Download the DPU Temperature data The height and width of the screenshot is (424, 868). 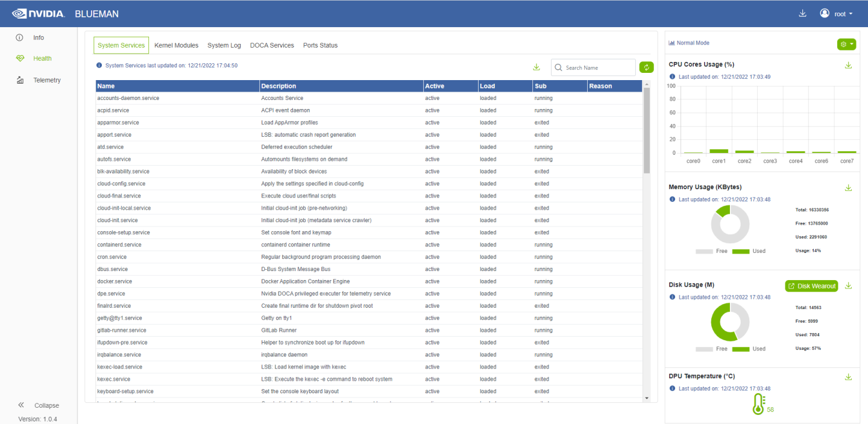848,376
